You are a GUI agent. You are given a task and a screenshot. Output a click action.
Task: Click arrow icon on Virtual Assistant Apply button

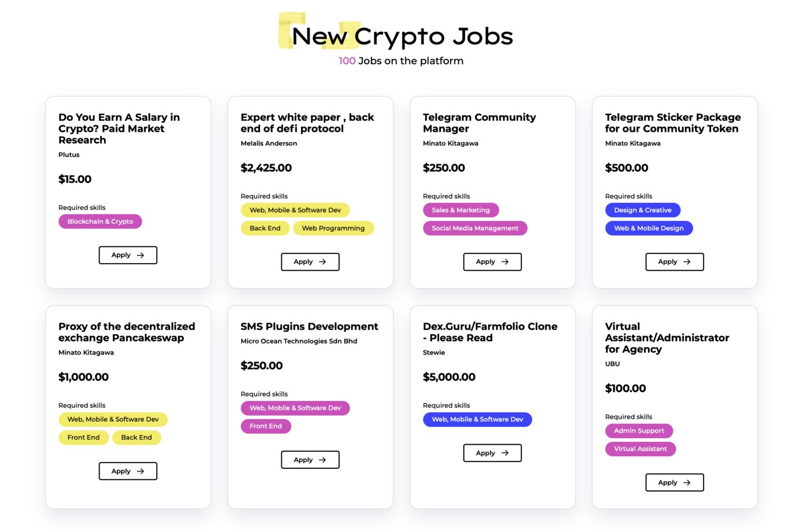coord(687,482)
